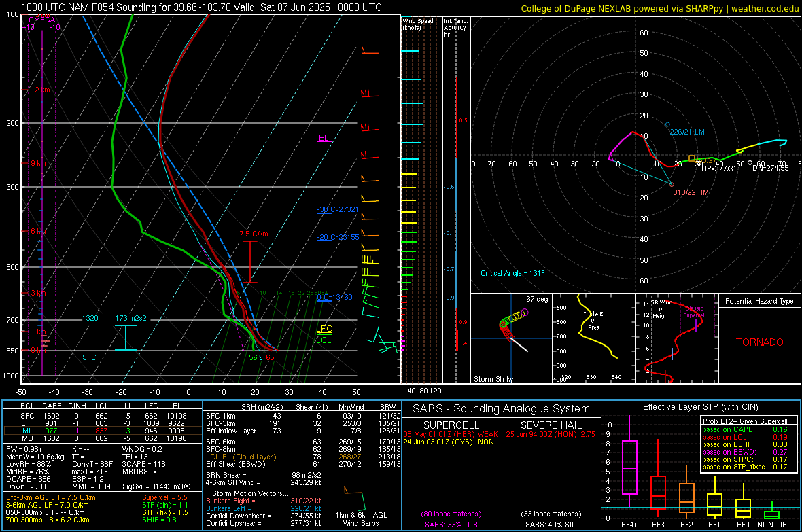Click the magenta OMEGA label
The image size is (802, 532).
(x=42, y=20)
